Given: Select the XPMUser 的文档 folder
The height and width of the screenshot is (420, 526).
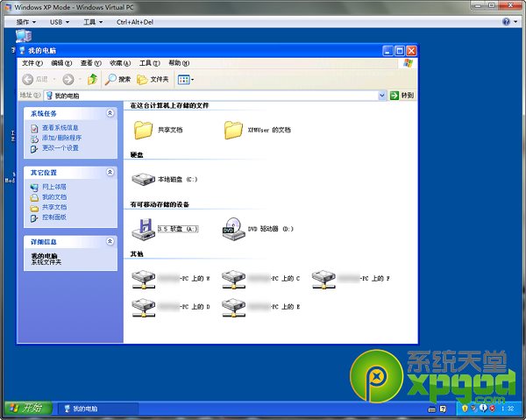Looking at the screenshot, I should pos(233,130).
